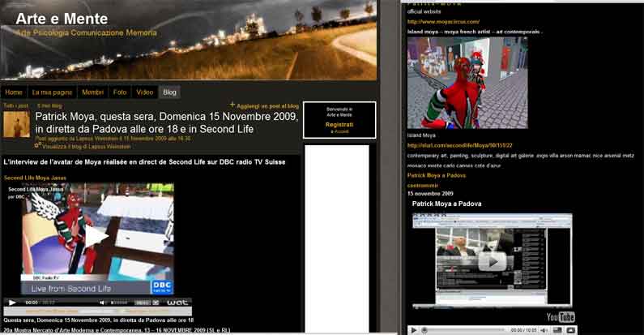Follow the slurl.com secondlife Moya link

point(459,144)
